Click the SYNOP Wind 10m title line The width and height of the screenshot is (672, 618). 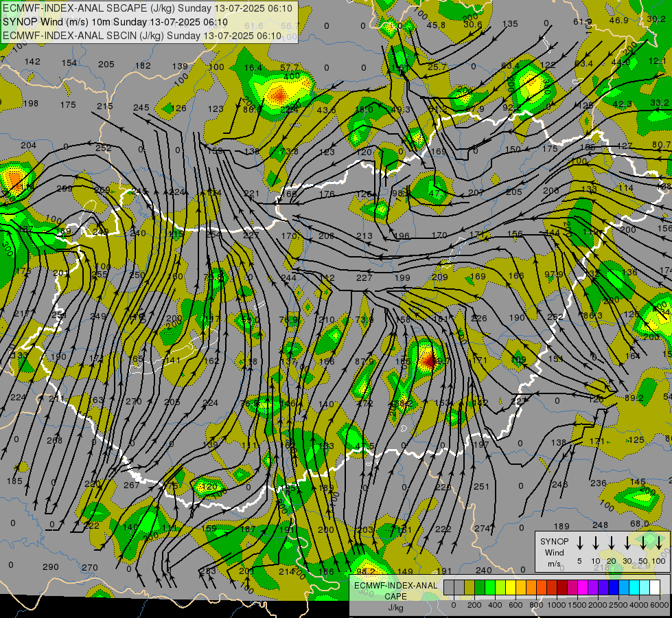click(x=115, y=22)
